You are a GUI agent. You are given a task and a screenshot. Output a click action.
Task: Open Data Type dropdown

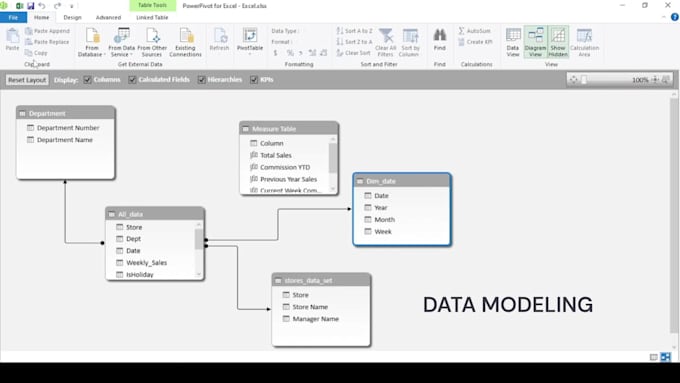tap(285, 31)
